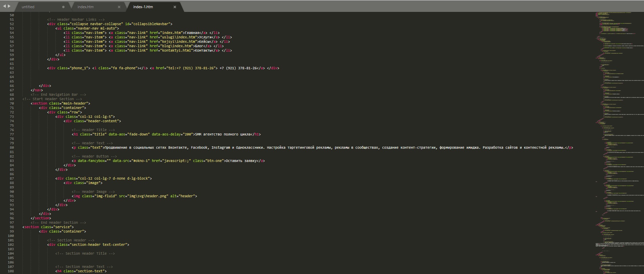Image resolution: width=644 pixels, height=274 pixels.
Task: Click the 'Section Header Title' comment
Action: point(85,254)
